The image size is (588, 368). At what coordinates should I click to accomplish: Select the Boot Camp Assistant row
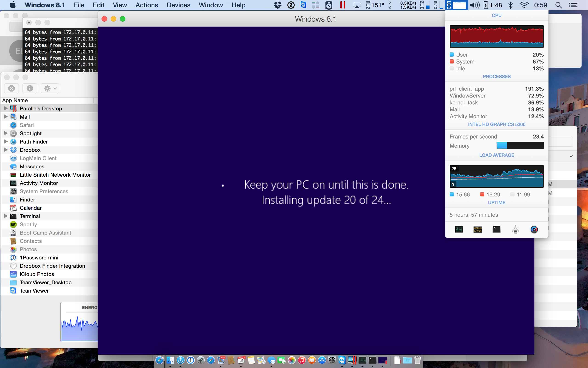click(x=49, y=233)
